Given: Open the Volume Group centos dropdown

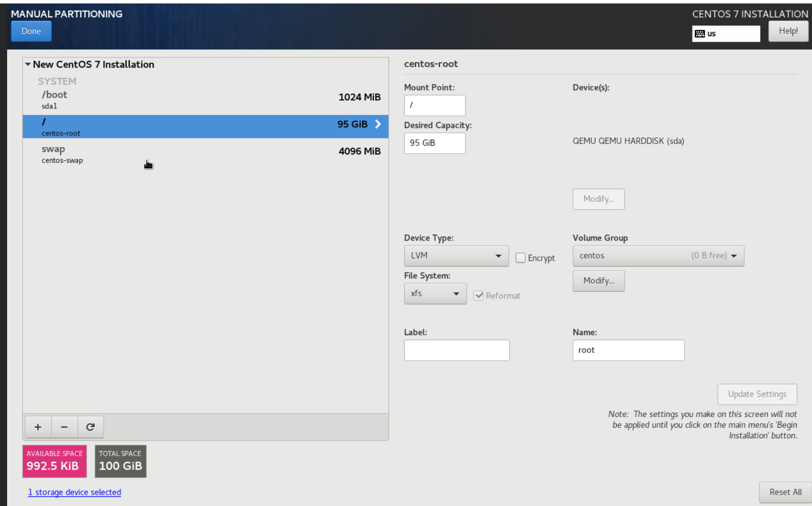Looking at the screenshot, I should (x=658, y=256).
